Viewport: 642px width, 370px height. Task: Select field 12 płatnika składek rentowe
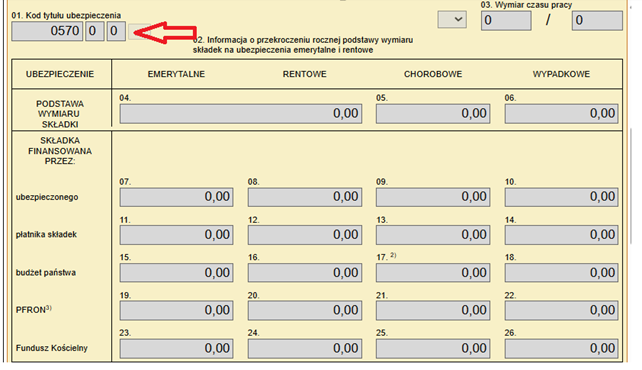(x=305, y=235)
